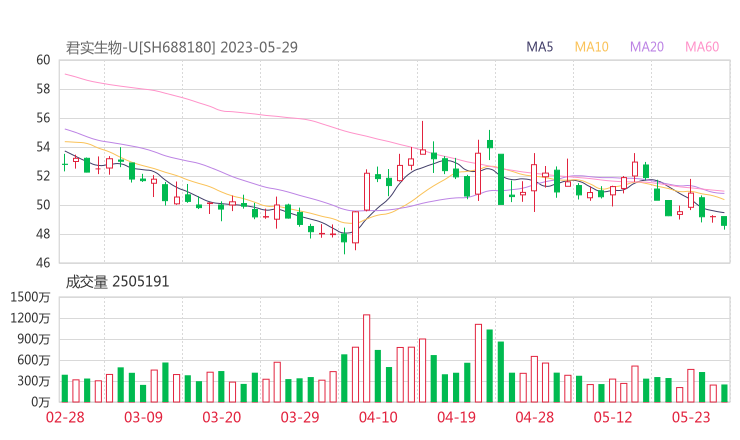Screen dimensions: 740x440
Task: Click the 52 price axis label
Action: pos(43,176)
